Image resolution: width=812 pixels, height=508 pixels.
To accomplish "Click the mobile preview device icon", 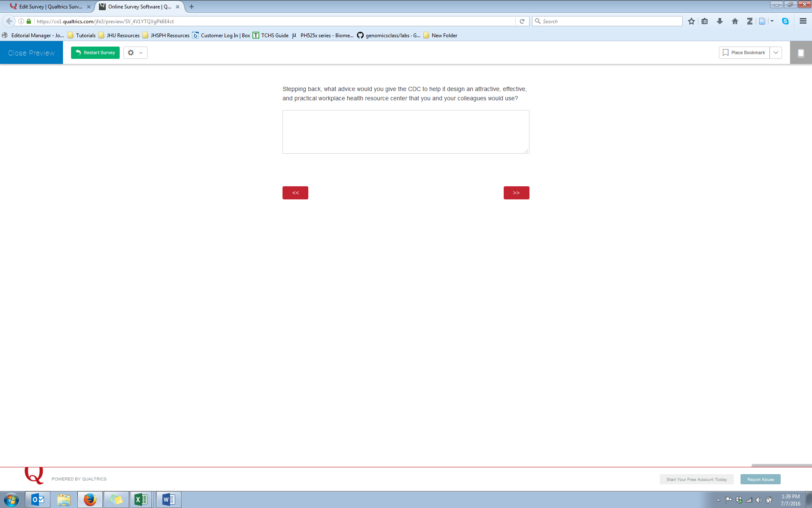I will tap(801, 53).
